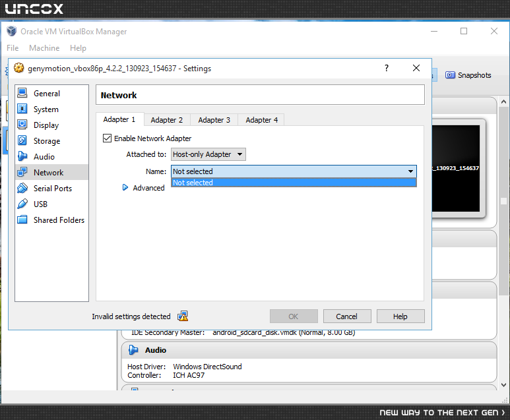Click the Snapshots camera icon
The width and height of the screenshot is (510, 420).
point(450,75)
